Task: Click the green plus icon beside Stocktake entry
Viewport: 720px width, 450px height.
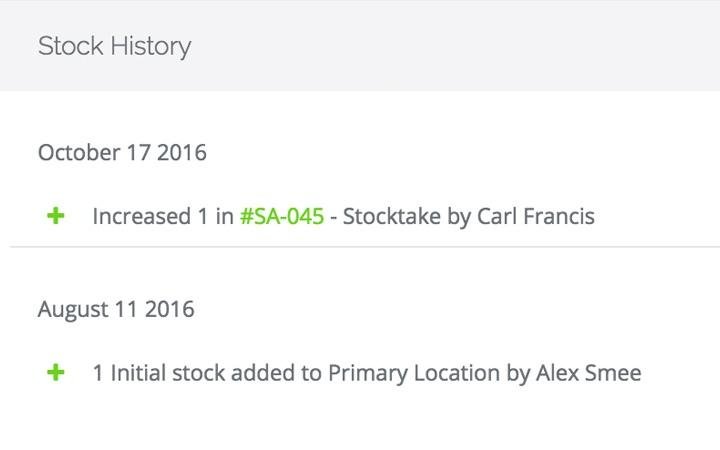Action: click(56, 215)
